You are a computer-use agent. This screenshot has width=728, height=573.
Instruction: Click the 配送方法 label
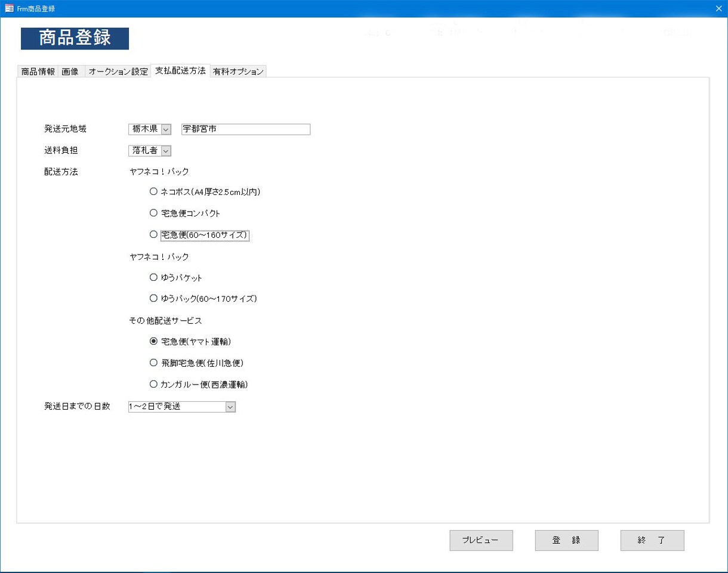(x=61, y=172)
